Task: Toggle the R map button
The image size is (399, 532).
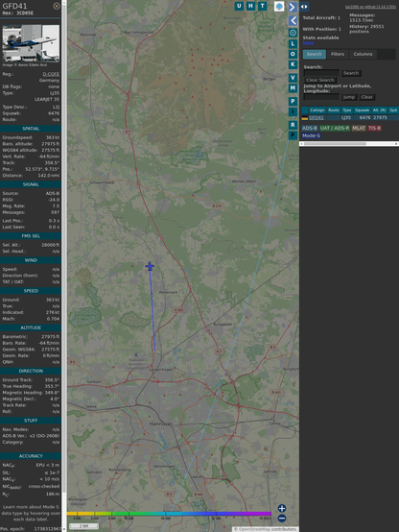Action: coord(293,125)
